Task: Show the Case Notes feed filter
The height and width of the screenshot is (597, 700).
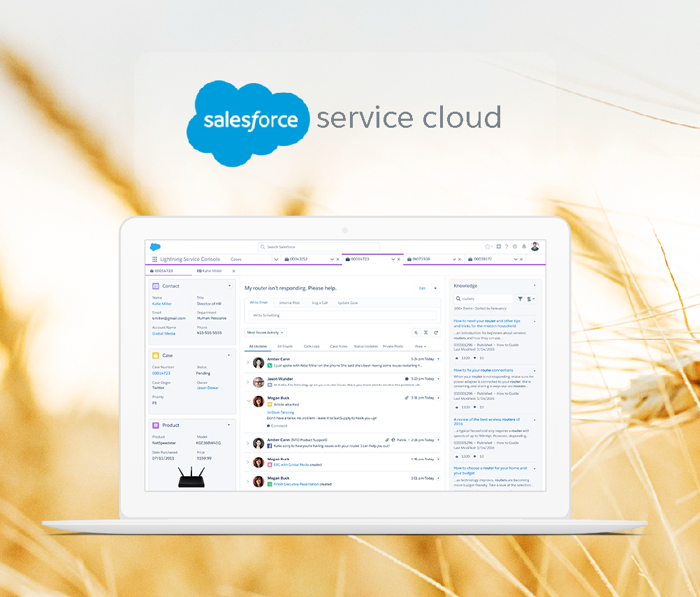Action: click(338, 347)
